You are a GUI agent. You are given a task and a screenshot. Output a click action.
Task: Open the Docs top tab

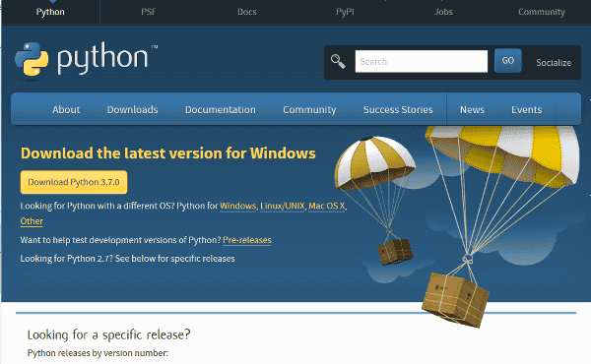click(247, 12)
